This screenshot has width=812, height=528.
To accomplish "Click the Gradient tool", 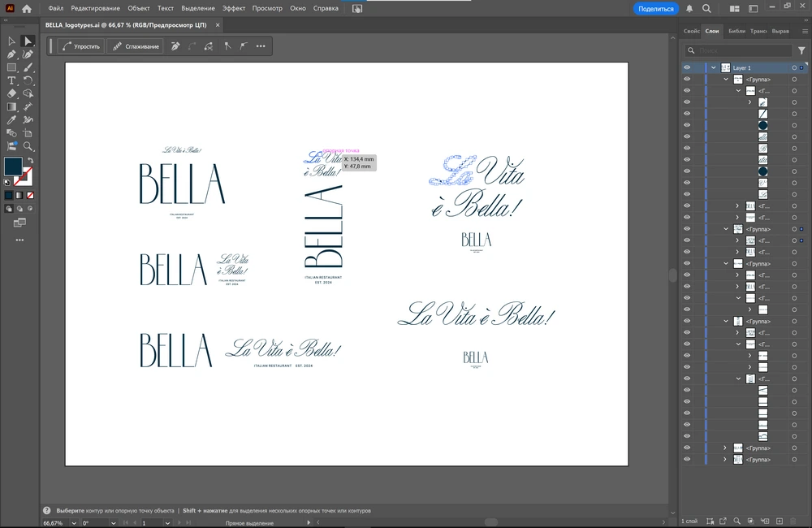I will coord(12,106).
